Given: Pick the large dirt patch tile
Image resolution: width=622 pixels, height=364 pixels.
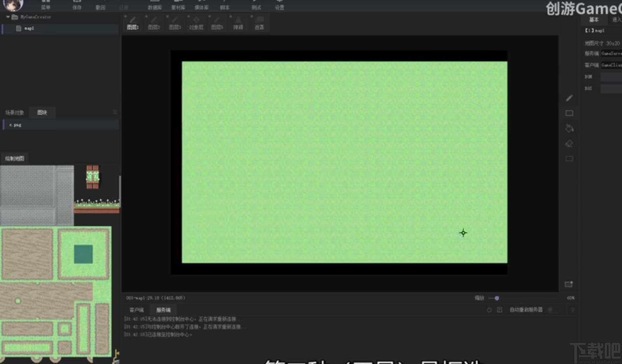Looking at the screenshot, I should tap(27, 254).
